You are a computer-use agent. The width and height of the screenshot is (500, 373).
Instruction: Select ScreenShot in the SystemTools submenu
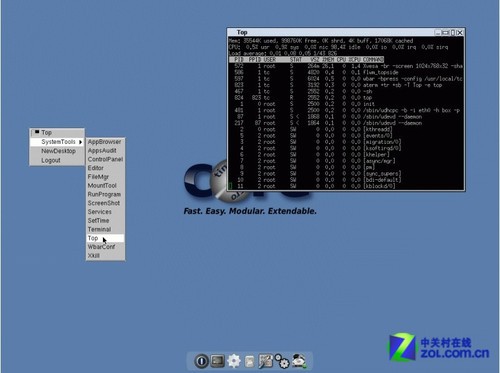[x=105, y=203]
